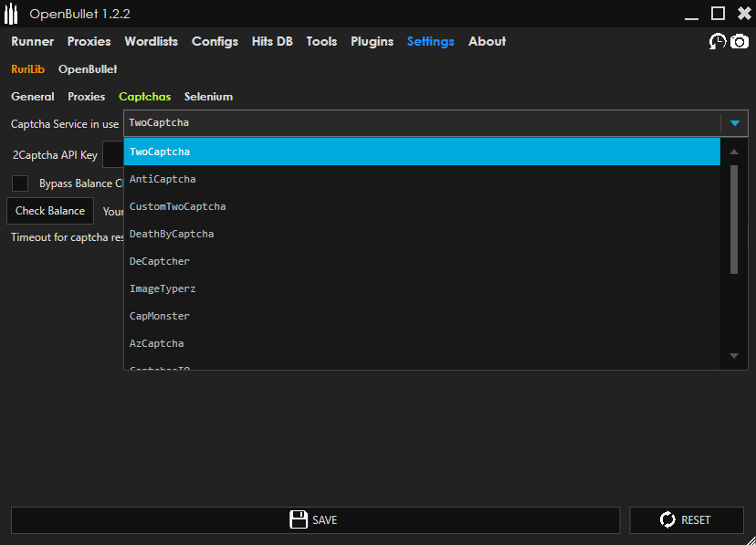Click the OpenBullet logo icon
The width and height of the screenshot is (756, 545).
pos(11,14)
